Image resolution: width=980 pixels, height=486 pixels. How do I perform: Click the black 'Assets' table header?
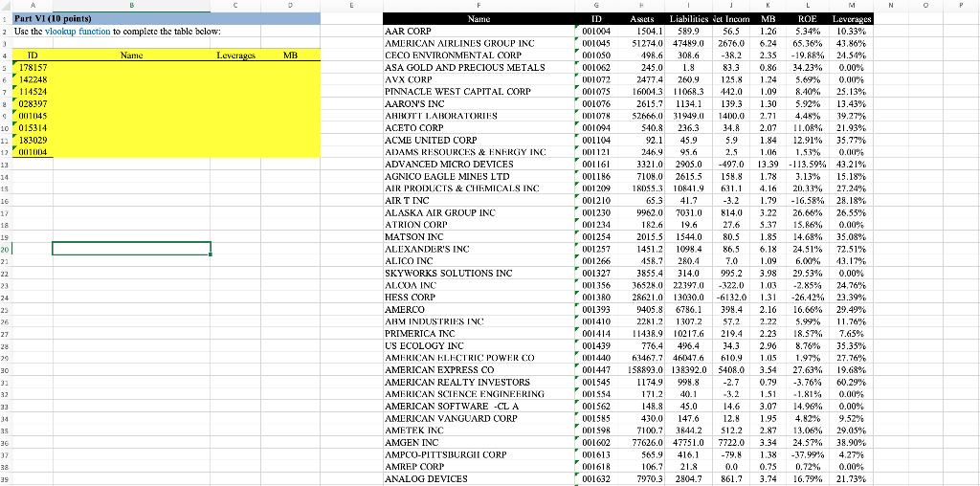click(x=642, y=19)
